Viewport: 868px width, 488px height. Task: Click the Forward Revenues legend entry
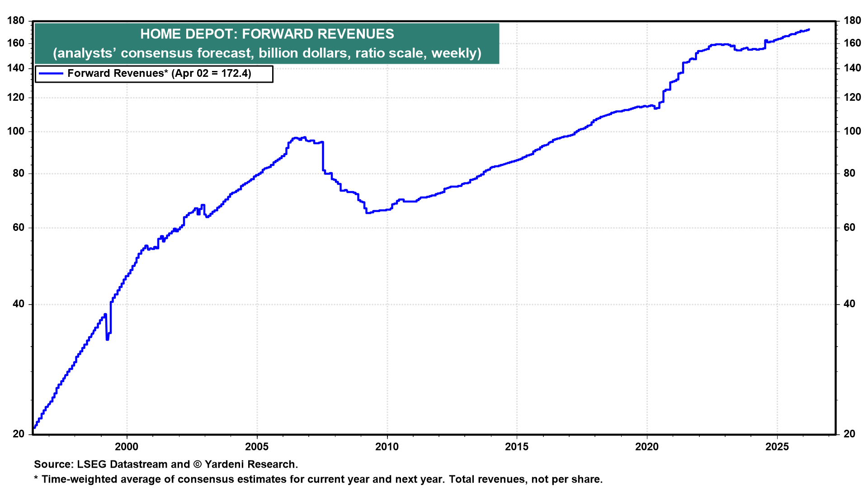[159, 74]
